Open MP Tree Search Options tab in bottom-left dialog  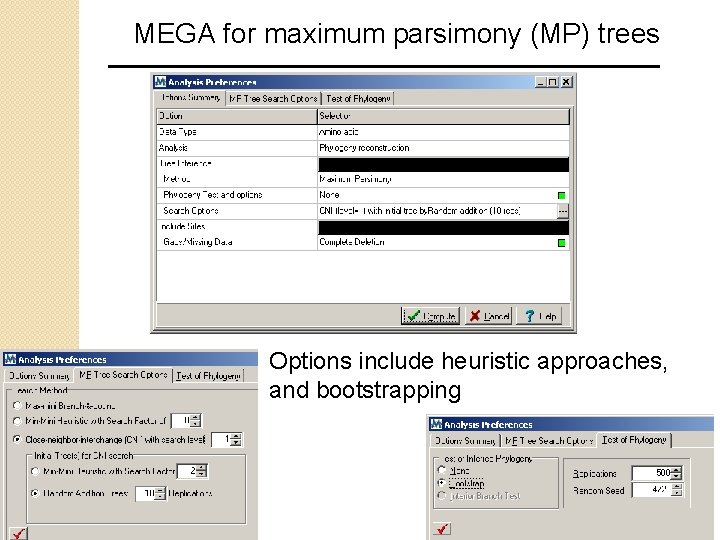(123, 375)
